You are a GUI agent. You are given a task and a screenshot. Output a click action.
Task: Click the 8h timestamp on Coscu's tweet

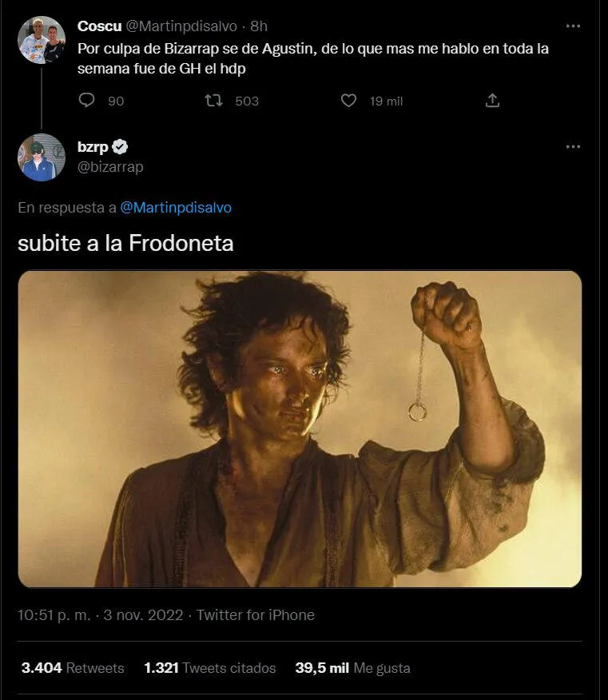click(x=259, y=26)
